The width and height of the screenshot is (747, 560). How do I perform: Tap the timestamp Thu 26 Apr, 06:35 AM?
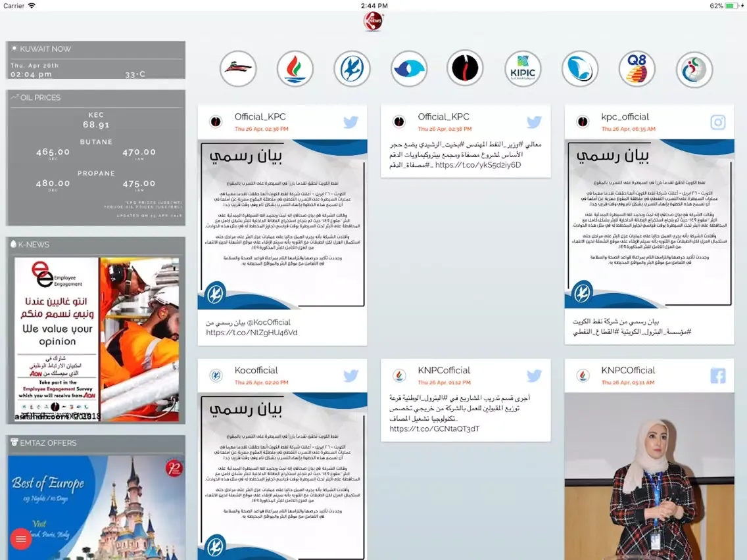pos(629,129)
